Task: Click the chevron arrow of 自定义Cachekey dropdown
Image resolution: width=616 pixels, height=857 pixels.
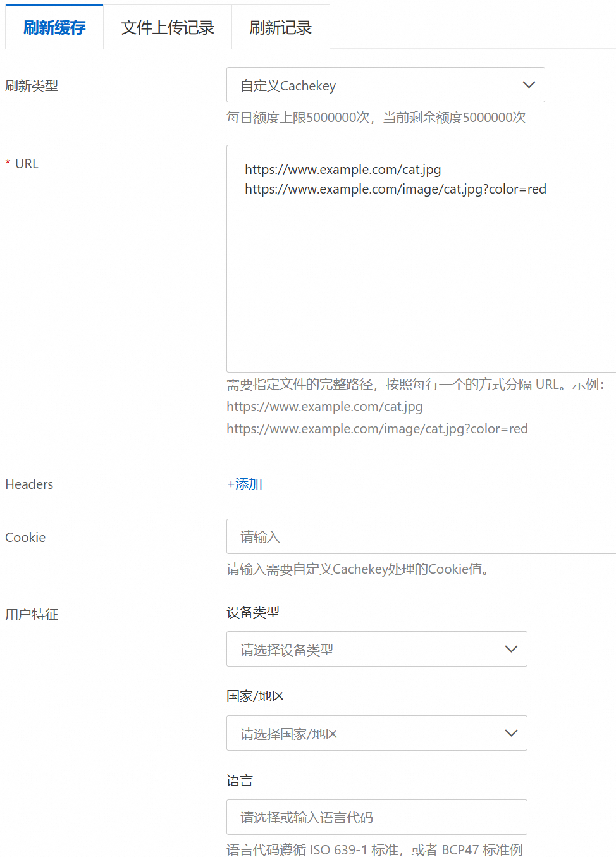Action: click(529, 85)
